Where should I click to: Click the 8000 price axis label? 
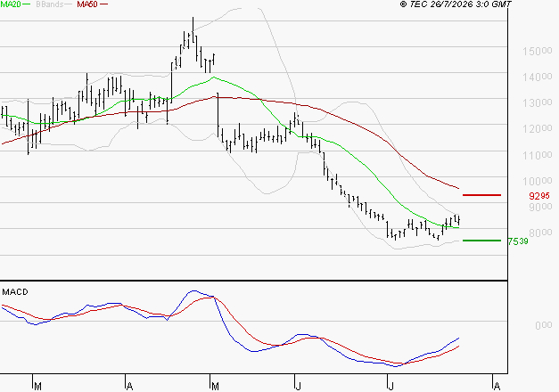tap(540, 233)
